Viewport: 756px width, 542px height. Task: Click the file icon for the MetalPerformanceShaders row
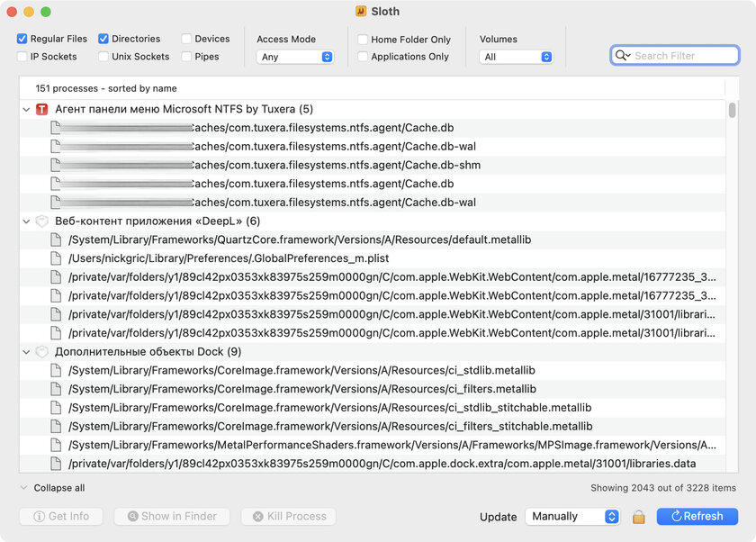(56, 445)
